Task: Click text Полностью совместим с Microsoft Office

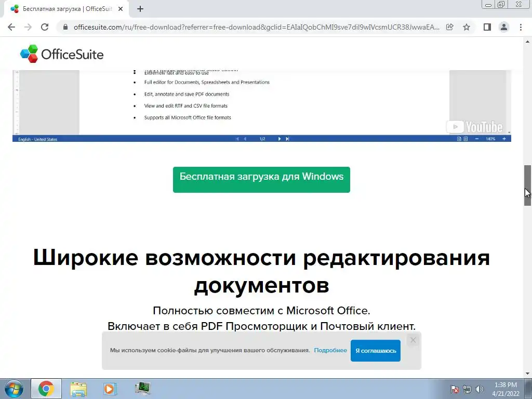Action: pos(262,311)
